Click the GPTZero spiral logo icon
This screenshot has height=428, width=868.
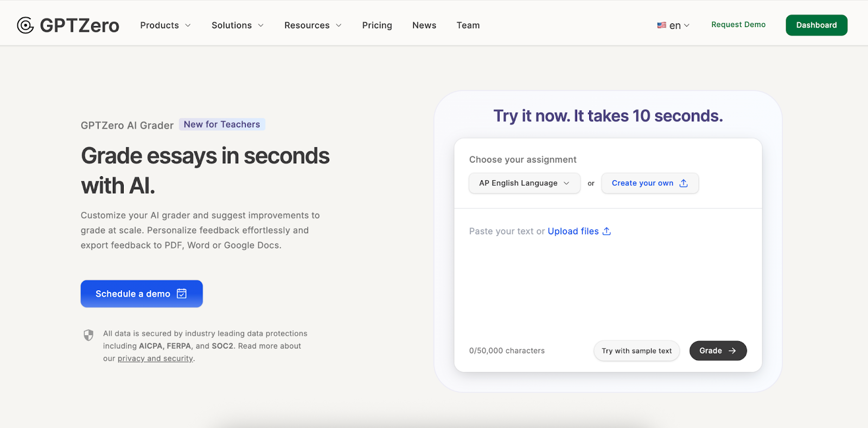coord(25,25)
